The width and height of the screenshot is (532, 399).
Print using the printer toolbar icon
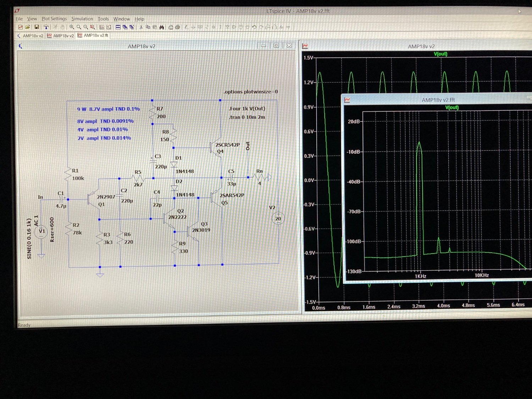[x=177, y=27]
